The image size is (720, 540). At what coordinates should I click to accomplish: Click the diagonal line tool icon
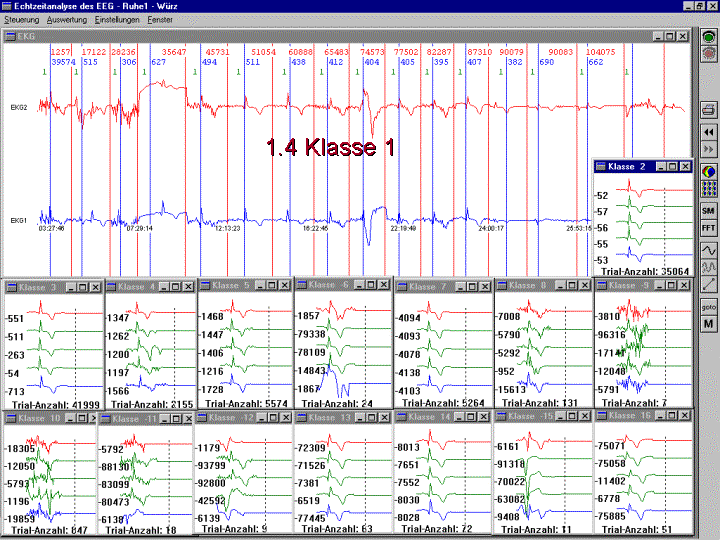tap(709, 286)
